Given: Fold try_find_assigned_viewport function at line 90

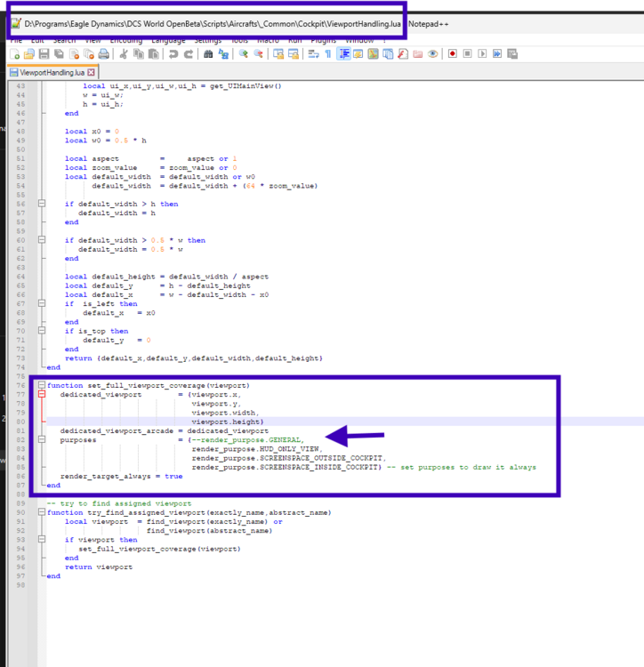Looking at the screenshot, I should coord(42,512).
